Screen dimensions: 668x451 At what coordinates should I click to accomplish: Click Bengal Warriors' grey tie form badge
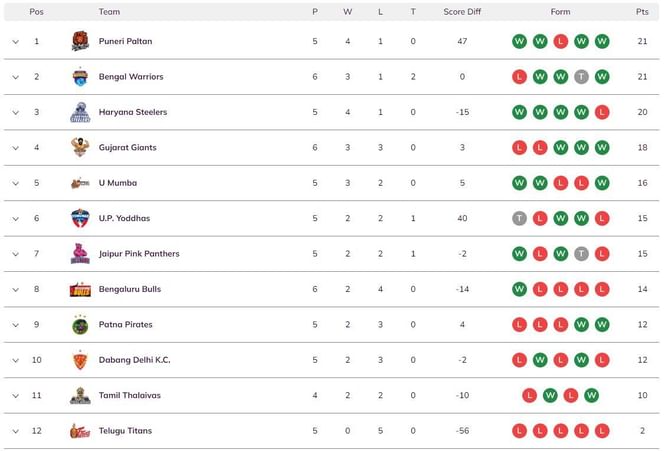click(x=581, y=77)
